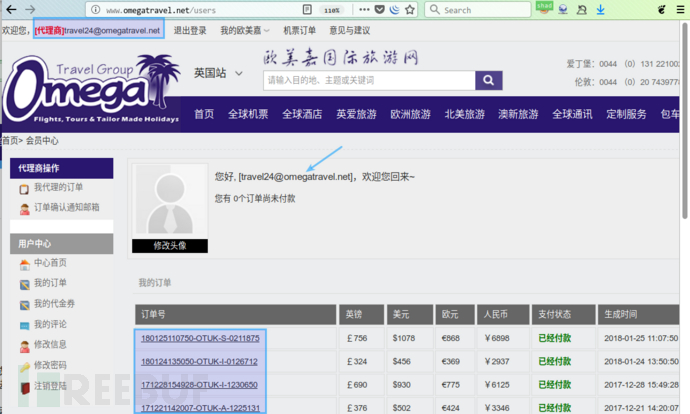
Task: Open 意见与建议 feedback link
Action: tap(350, 30)
